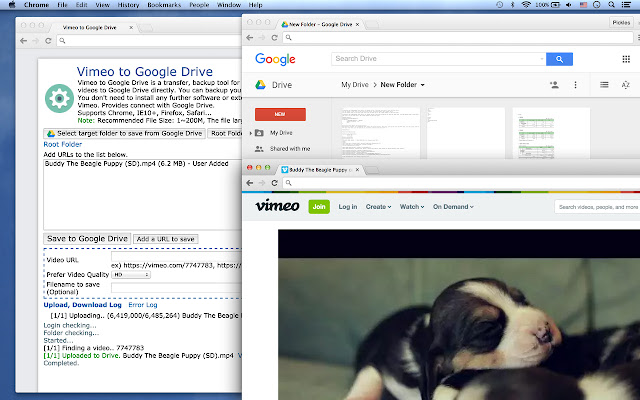640x400 pixels.
Task: Open the History menu
Action: (x=128, y=5)
